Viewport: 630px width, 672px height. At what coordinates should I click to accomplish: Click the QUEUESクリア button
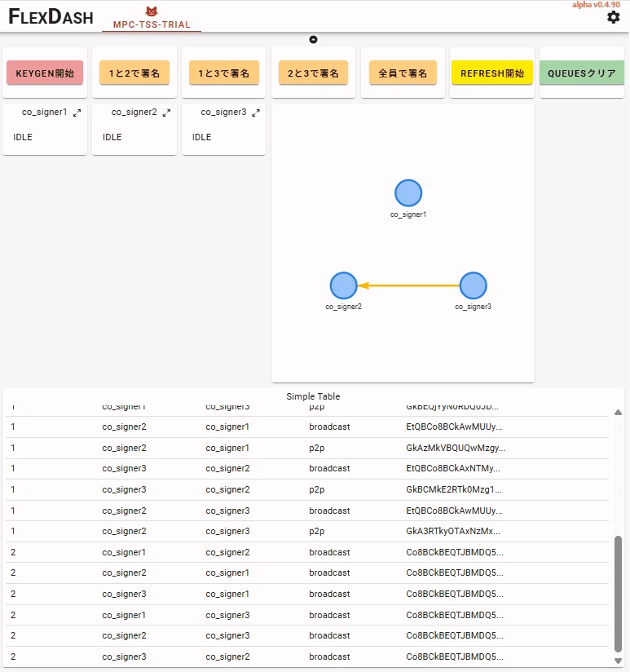[x=582, y=73]
